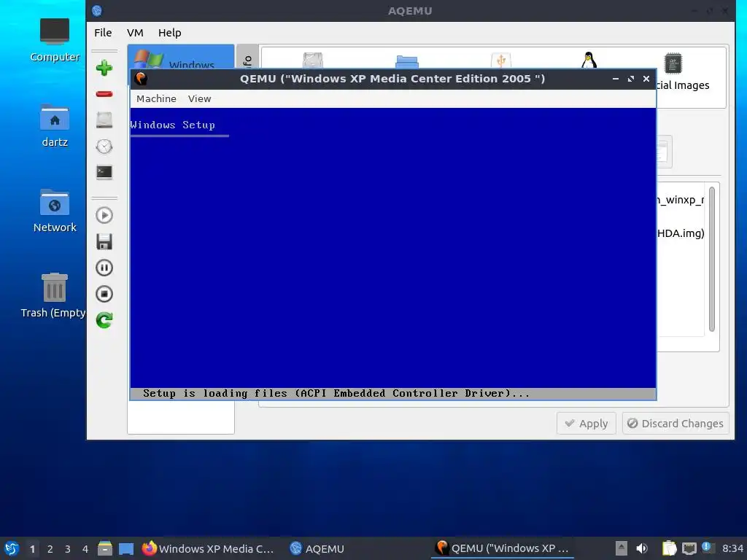Open file manager icon in taskbar
The height and width of the screenshot is (560, 747).
tap(105, 548)
